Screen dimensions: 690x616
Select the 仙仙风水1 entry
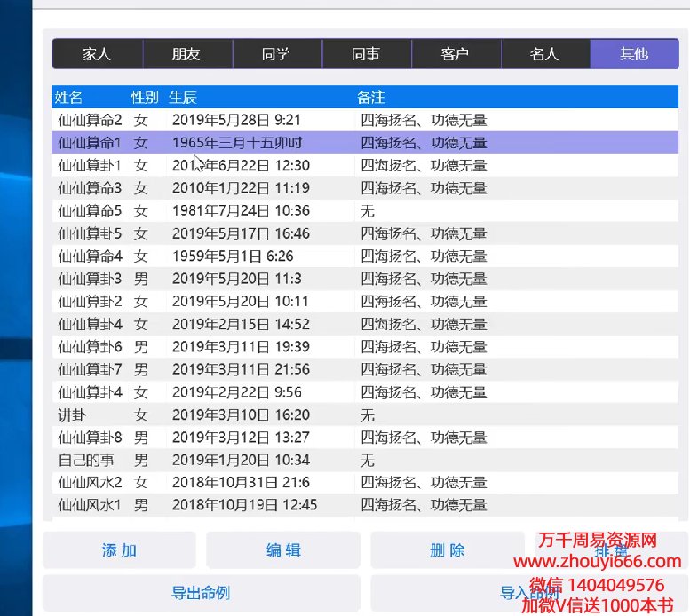pyautogui.click(x=90, y=505)
